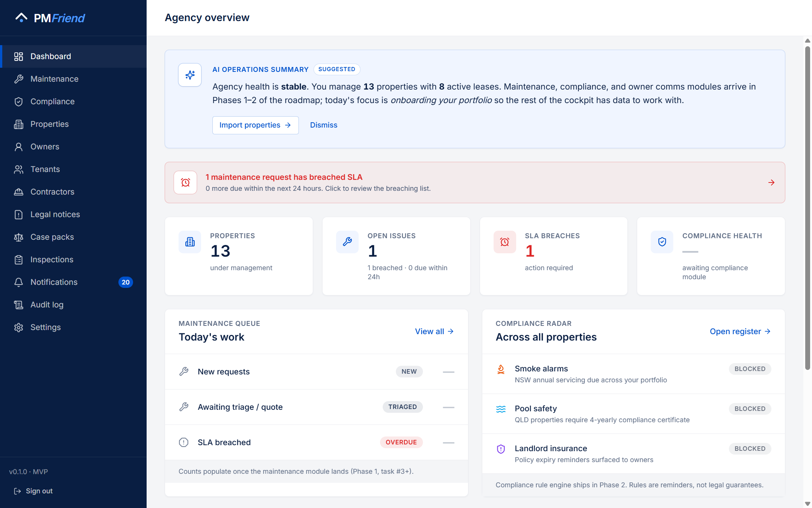Viewport: 812px width, 508px height.
Task: Click the waves icon beside Pool safety
Action: click(501, 409)
